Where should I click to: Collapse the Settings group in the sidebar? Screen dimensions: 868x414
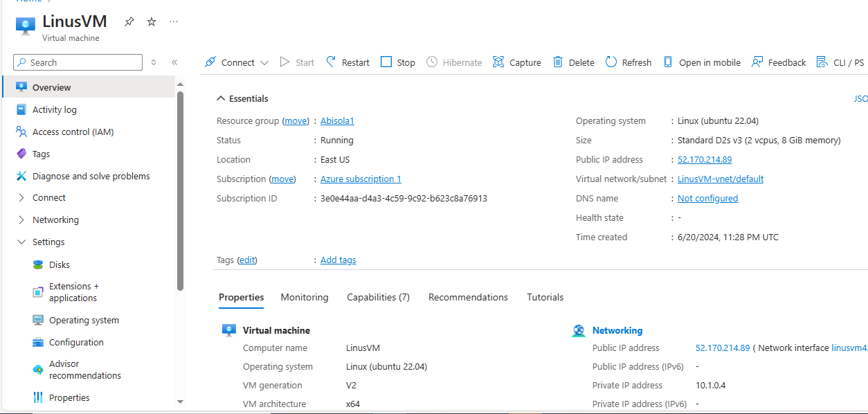coord(21,242)
